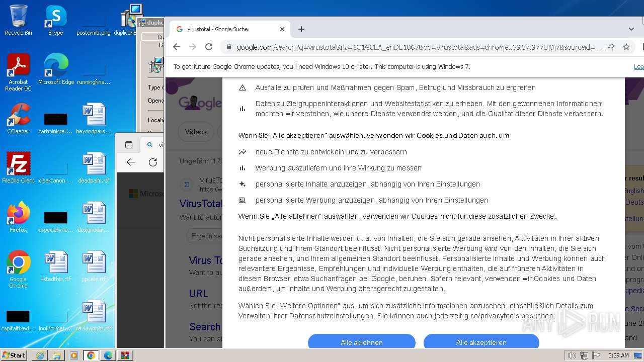The width and height of the screenshot is (644, 362).
Task: Select the reviewprior.rtf desktop file
Action: pos(94,315)
